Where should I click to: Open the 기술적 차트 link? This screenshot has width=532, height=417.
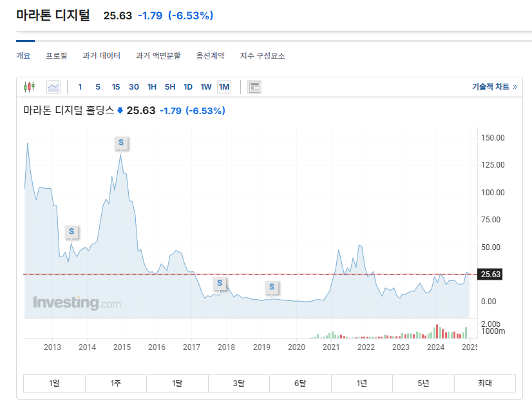[495, 87]
